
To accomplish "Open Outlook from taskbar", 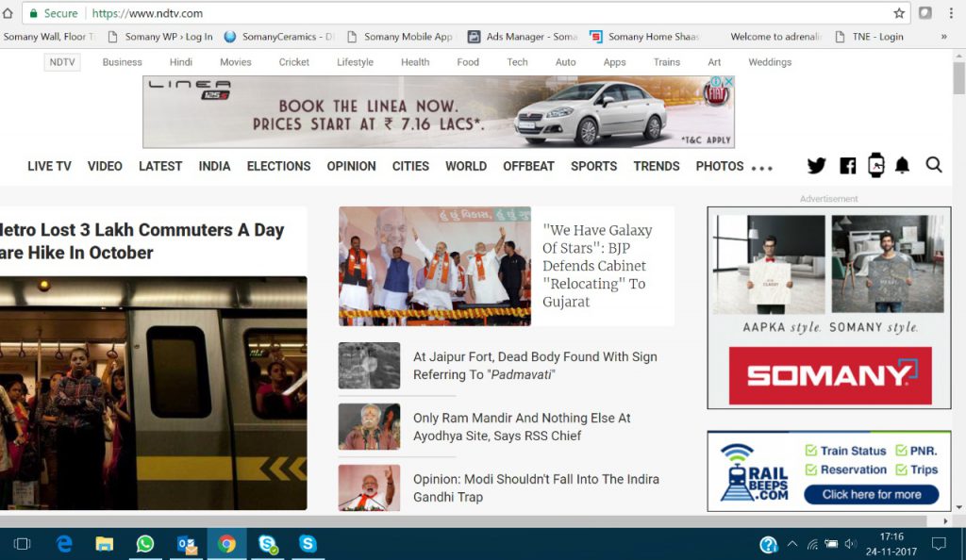I will coord(186,544).
